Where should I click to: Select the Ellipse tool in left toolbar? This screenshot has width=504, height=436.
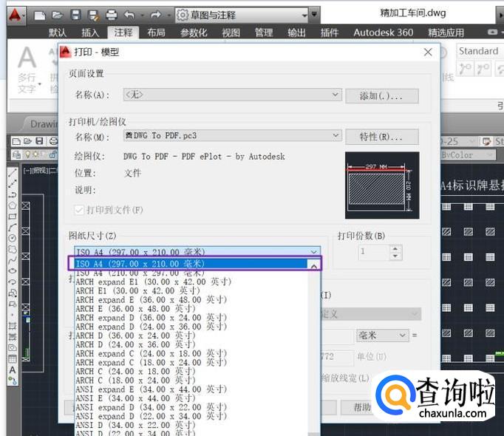click(x=13, y=271)
